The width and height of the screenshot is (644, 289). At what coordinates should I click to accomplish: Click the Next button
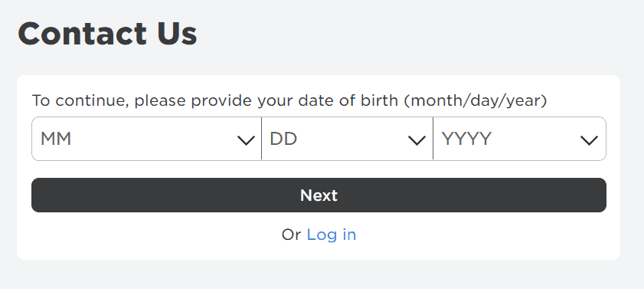[319, 195]
